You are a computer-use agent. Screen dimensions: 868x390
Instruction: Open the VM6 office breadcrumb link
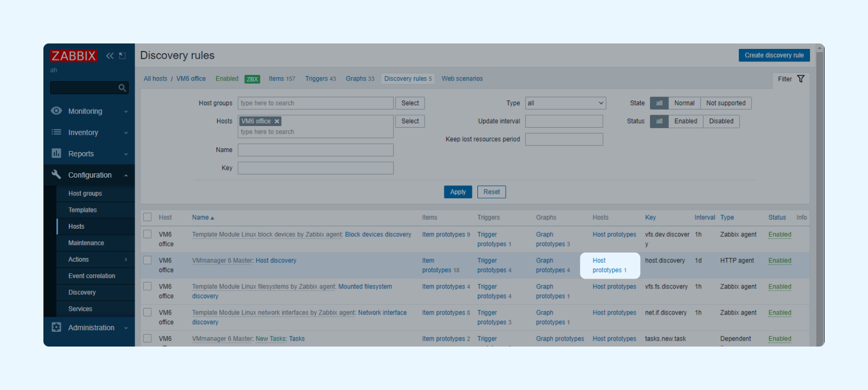pos(191,79)
